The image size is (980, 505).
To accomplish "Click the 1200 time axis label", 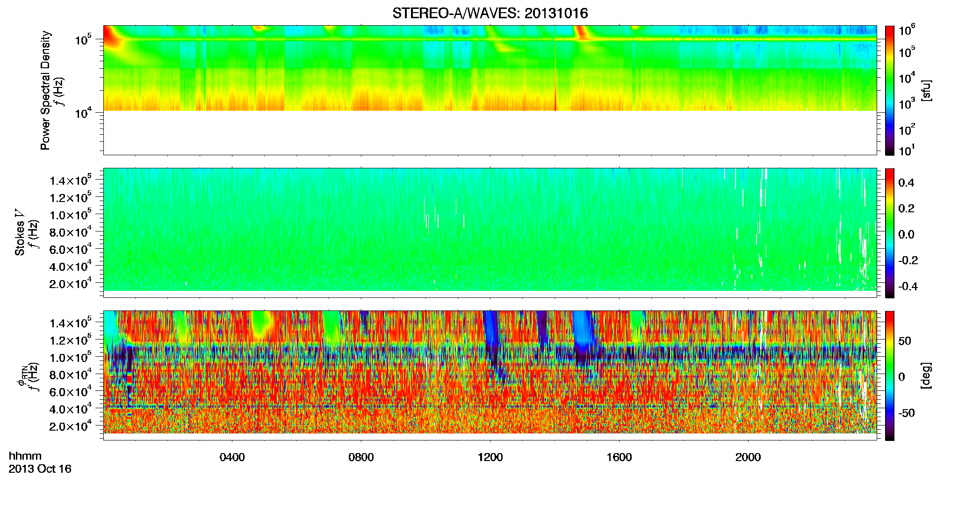I will (490, 457).
